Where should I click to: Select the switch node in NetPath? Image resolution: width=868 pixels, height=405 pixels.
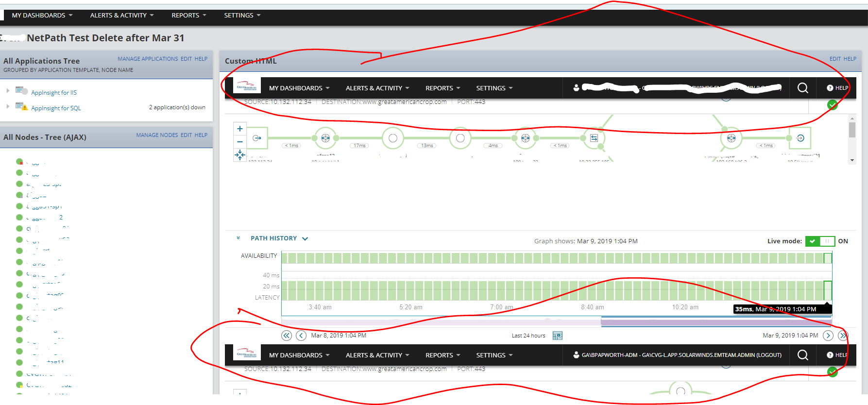point(594,138)
